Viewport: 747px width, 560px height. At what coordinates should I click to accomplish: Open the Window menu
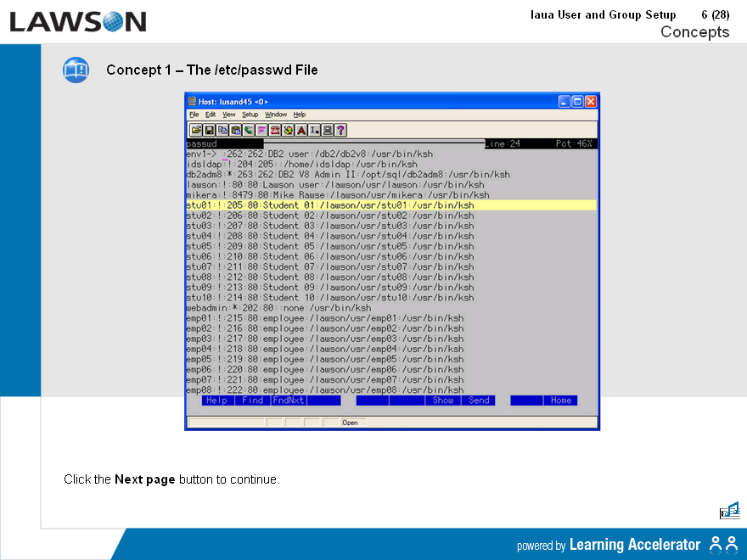pos(276,115)
